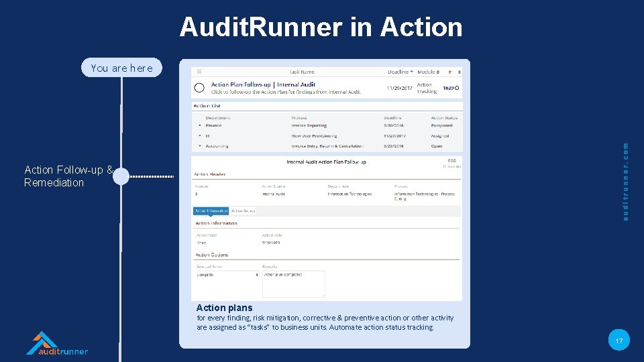Click the Action Follow-up & Remediation label

[68, 176]
